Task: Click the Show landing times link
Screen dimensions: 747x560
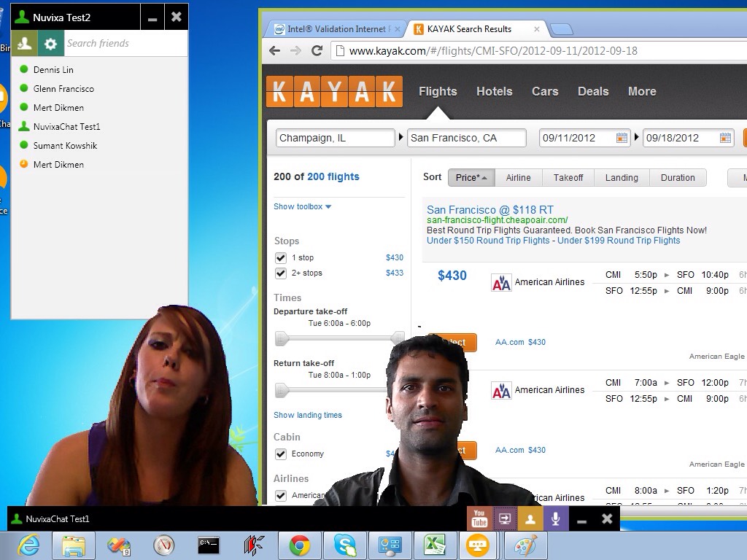Action: (x=307, y=415)
